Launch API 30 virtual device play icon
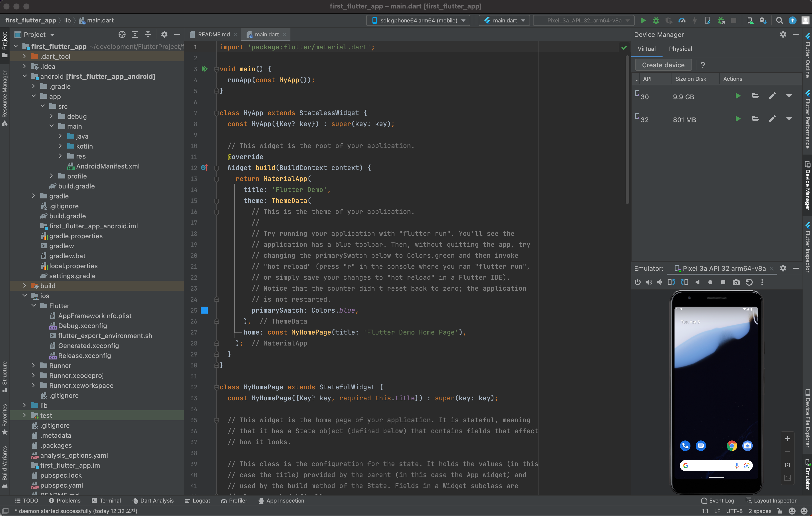 click(x=738, y=96)
